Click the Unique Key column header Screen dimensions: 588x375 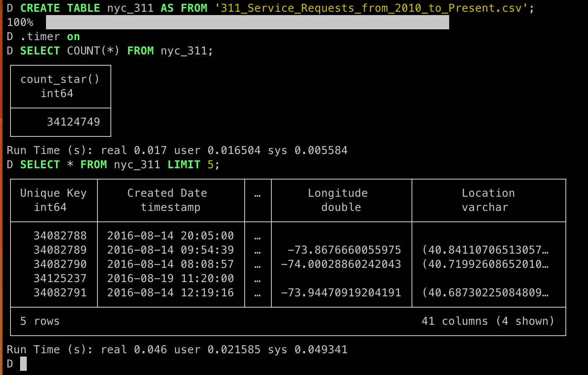point(54,193)
